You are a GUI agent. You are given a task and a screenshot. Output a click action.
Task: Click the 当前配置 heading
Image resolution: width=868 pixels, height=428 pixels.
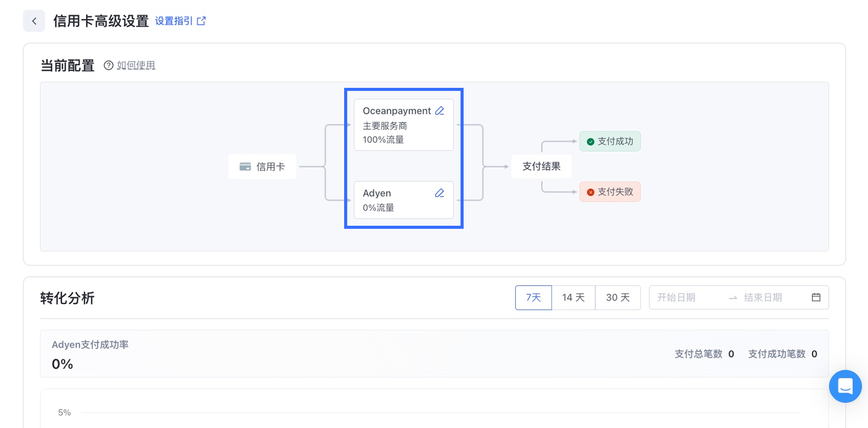tap(67, 66)
